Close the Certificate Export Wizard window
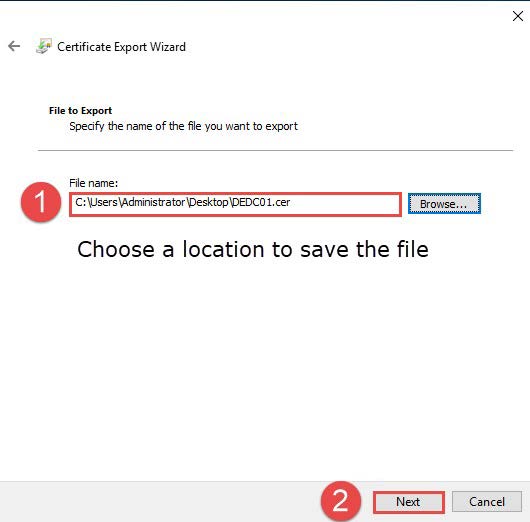The width and height of the screenshot is (530, 522). 517,16
